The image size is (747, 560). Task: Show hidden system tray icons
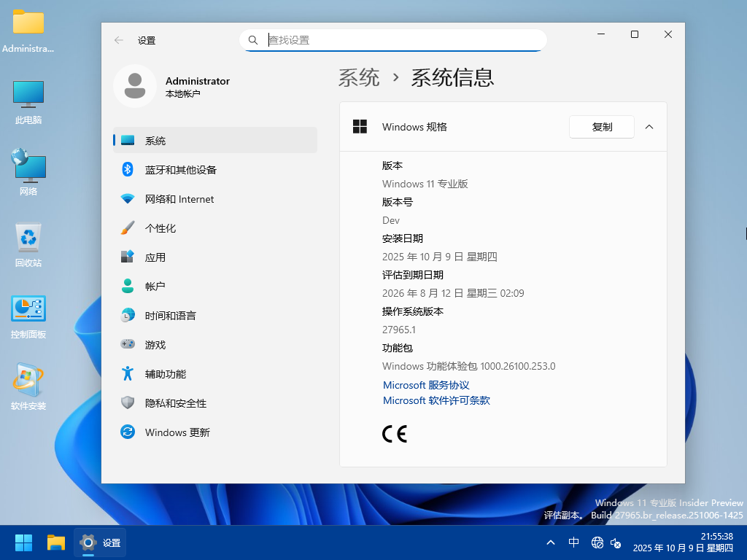551,542
